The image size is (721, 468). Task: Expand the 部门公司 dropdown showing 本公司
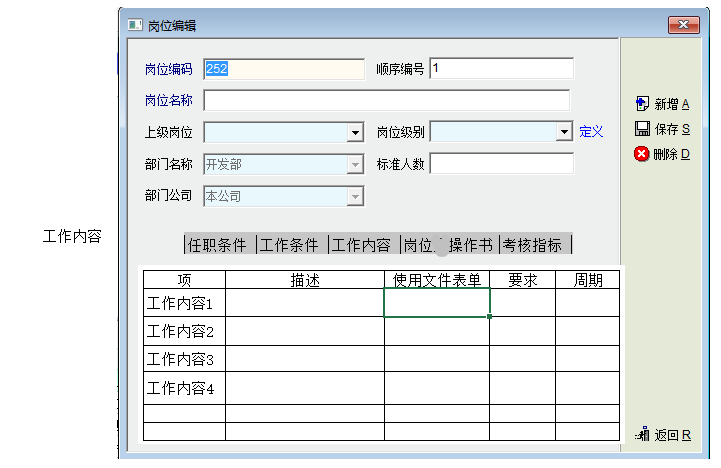pos(355,197)
